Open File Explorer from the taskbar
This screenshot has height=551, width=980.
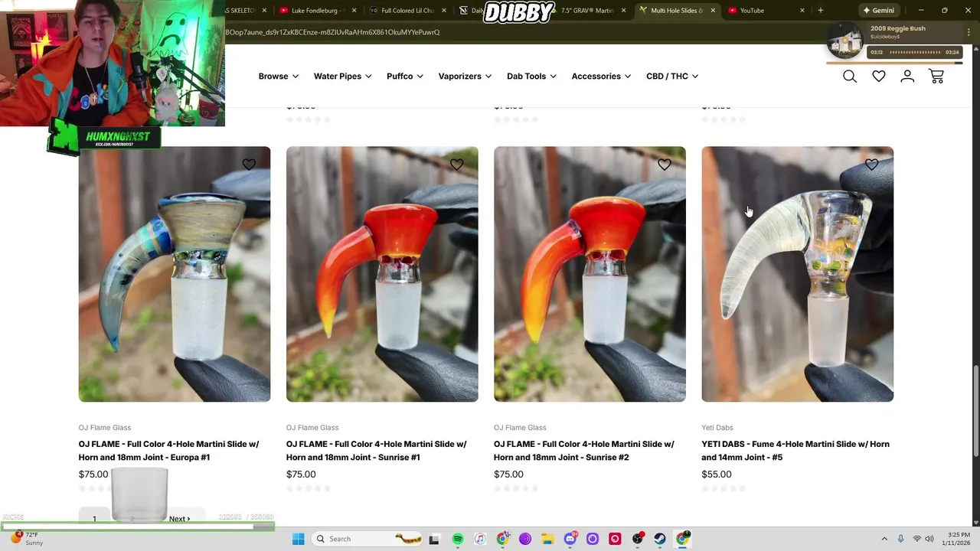coord(547,539)
